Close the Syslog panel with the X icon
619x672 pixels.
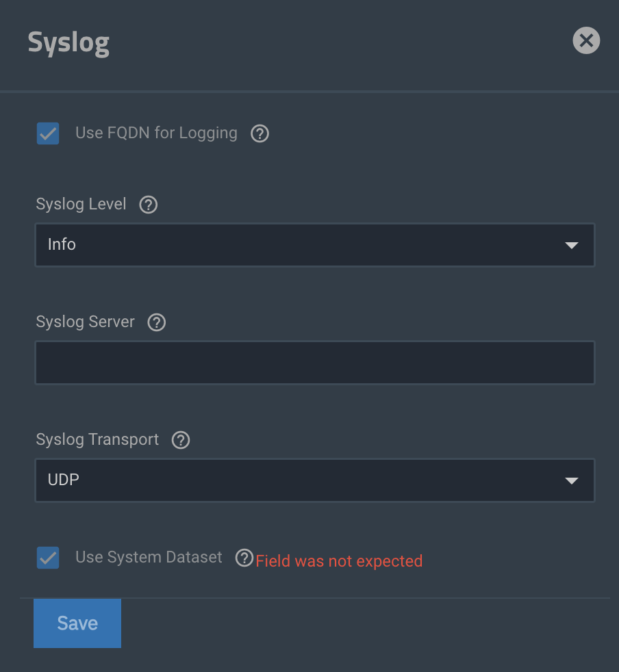click(586, 40)
